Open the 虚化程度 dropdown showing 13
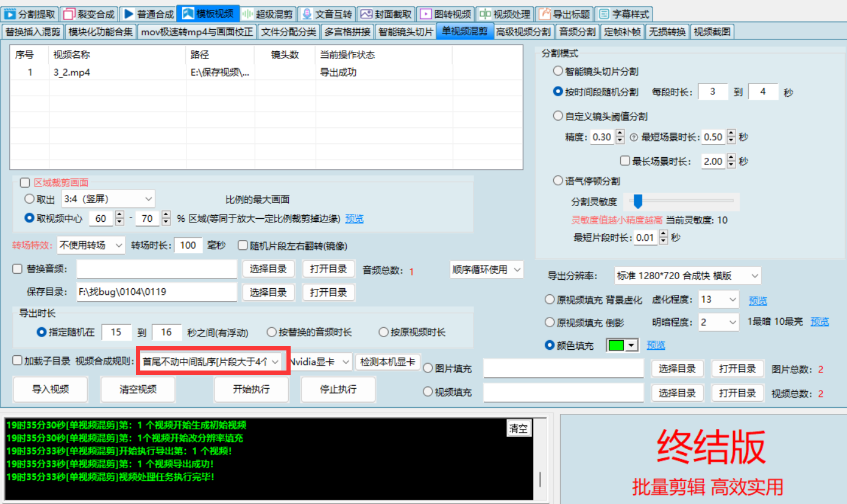Screen dimensions: 847x504 pyautogui.click(x=718, y=299)
